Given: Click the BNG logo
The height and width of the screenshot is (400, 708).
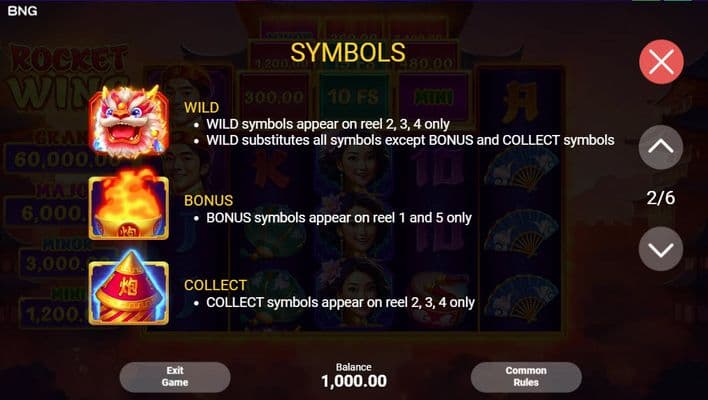Looking at the screenshot, I should click(x=23, y=10).
